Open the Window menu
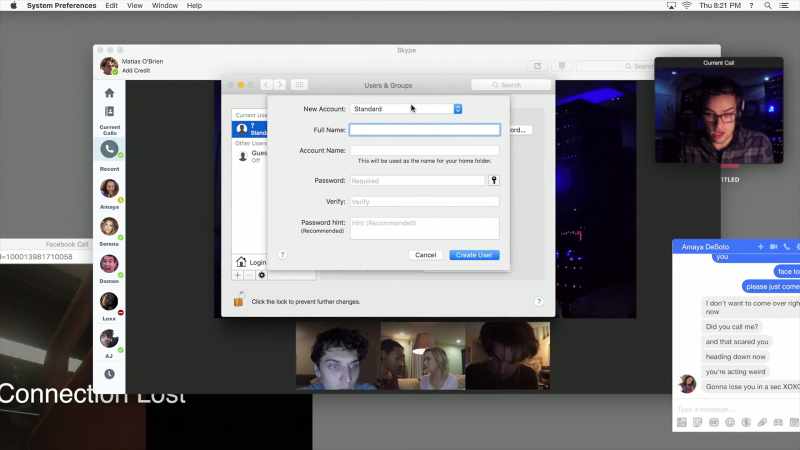Screen dimensions: 800x450 click(x=165, y=6)
